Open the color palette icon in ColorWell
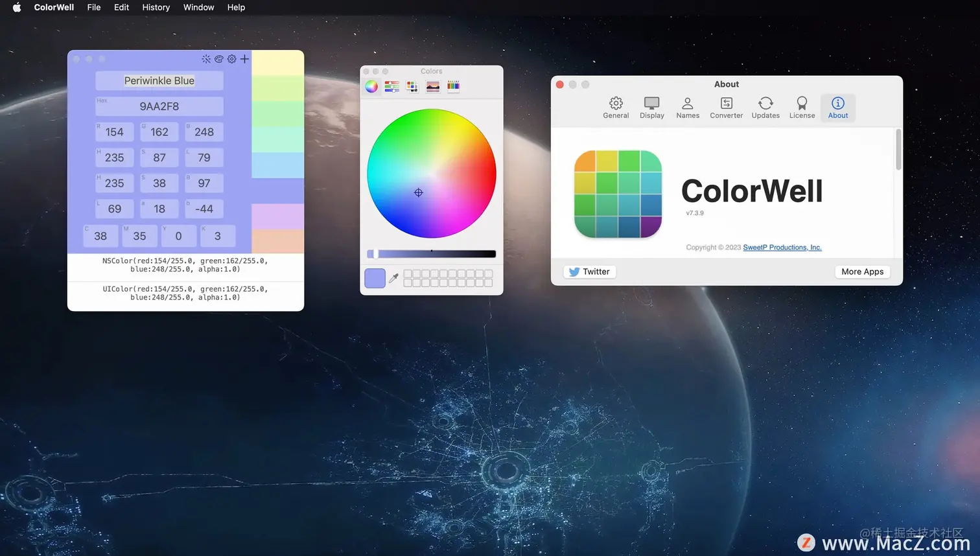This screenshot has height=556, width=980. coord(219,59)
